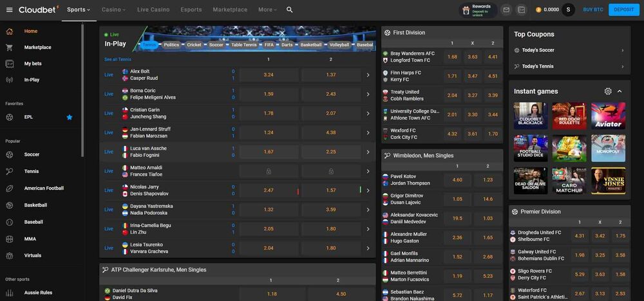644x301 pixels.
Task: Open Instant games settings gear
Action: tap(608, 91)
